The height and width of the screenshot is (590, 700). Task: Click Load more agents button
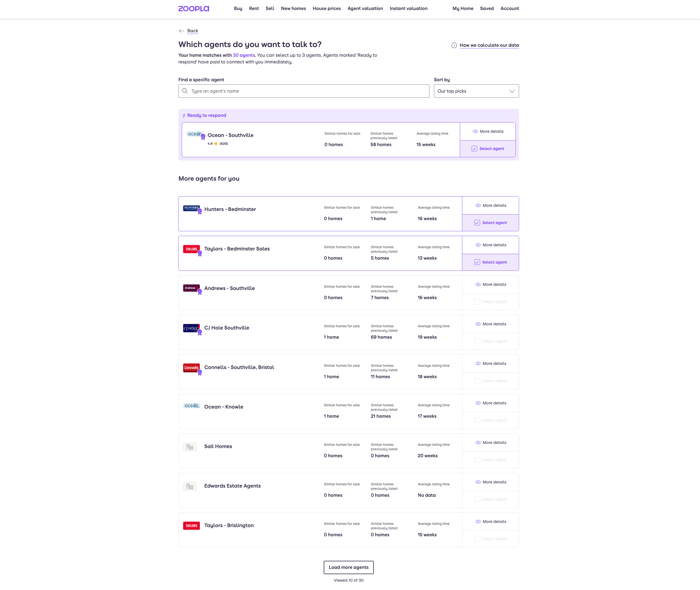[348, 567]
